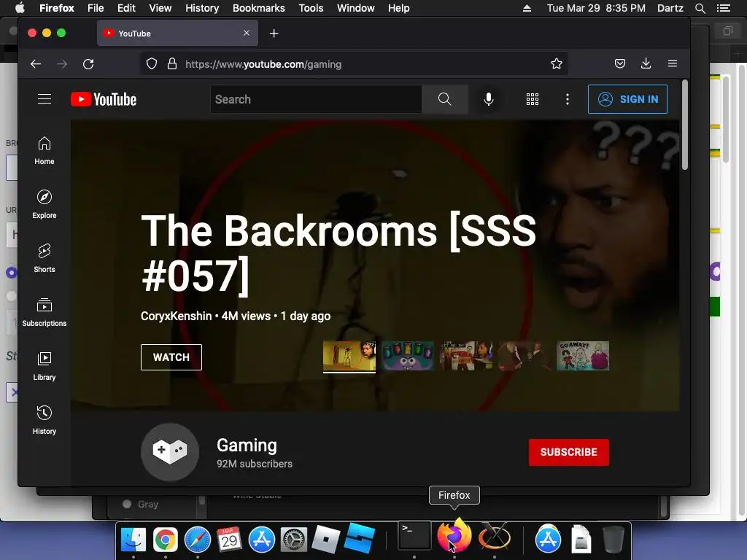Image resolution: width=747 pixels, height=560 pixels.
Task: Launch Google Chrome from the Dock
Action: click(166, 540)
